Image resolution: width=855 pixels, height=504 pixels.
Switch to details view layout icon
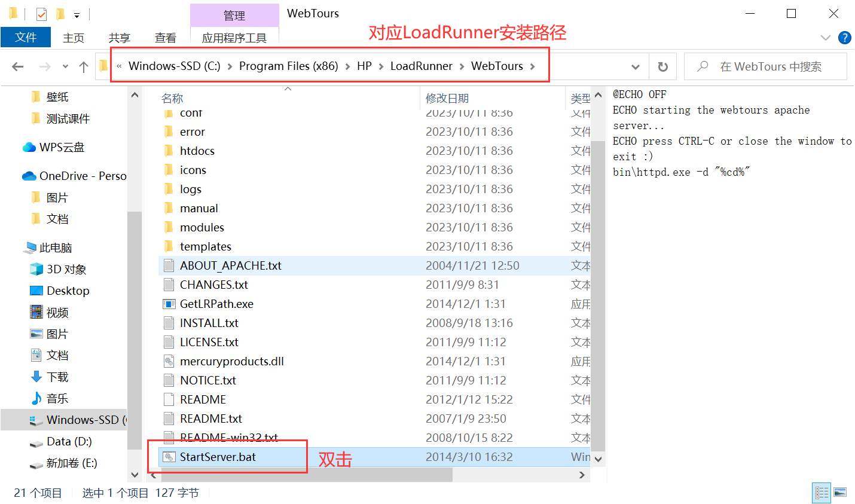pos(822,493)
